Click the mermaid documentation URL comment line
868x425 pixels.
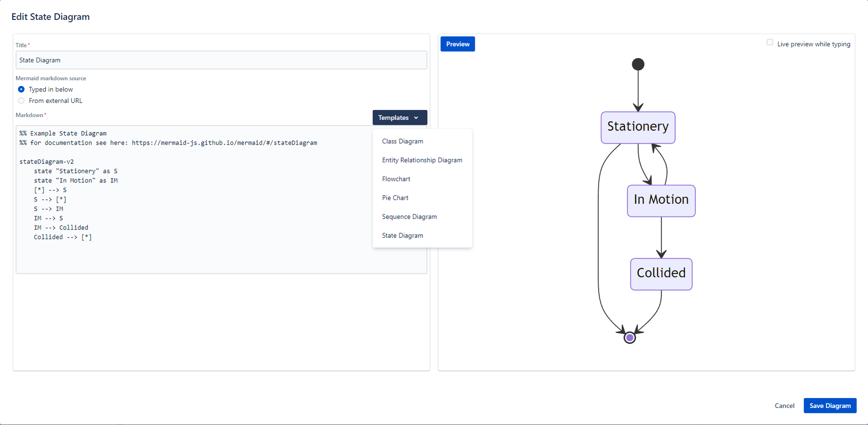168,143
